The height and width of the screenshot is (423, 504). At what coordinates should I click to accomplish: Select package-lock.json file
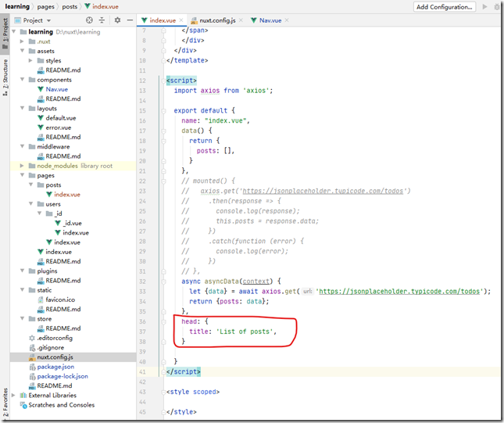[63, 376]
